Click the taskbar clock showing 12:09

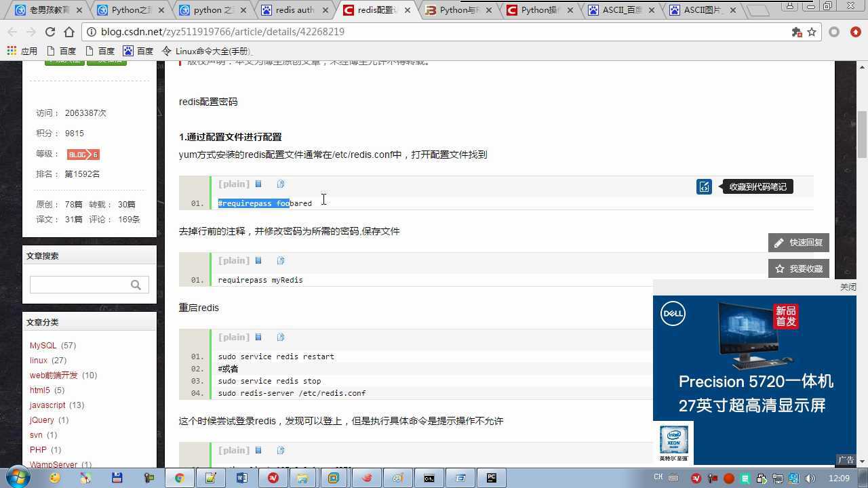point(839,479)
